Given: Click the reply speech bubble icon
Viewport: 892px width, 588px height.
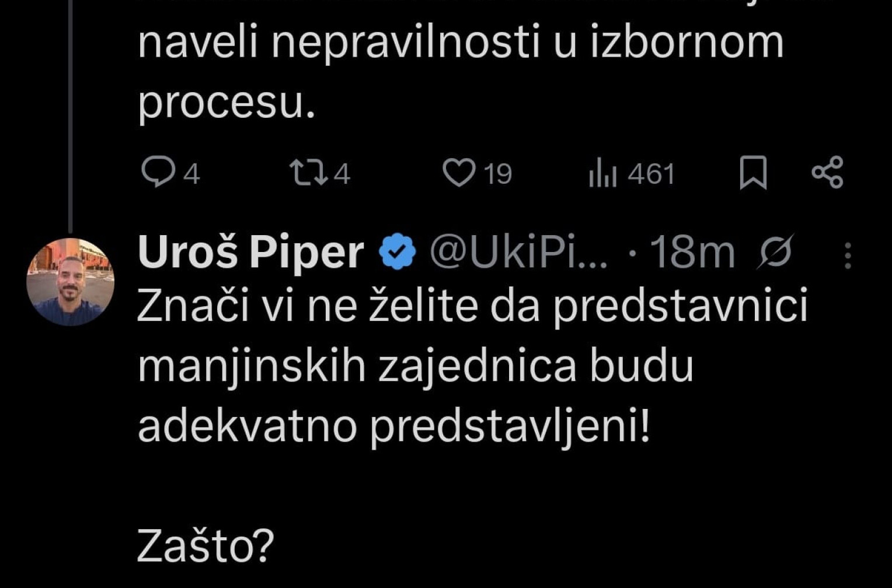Looking at the screenshot, I should 156,173.
